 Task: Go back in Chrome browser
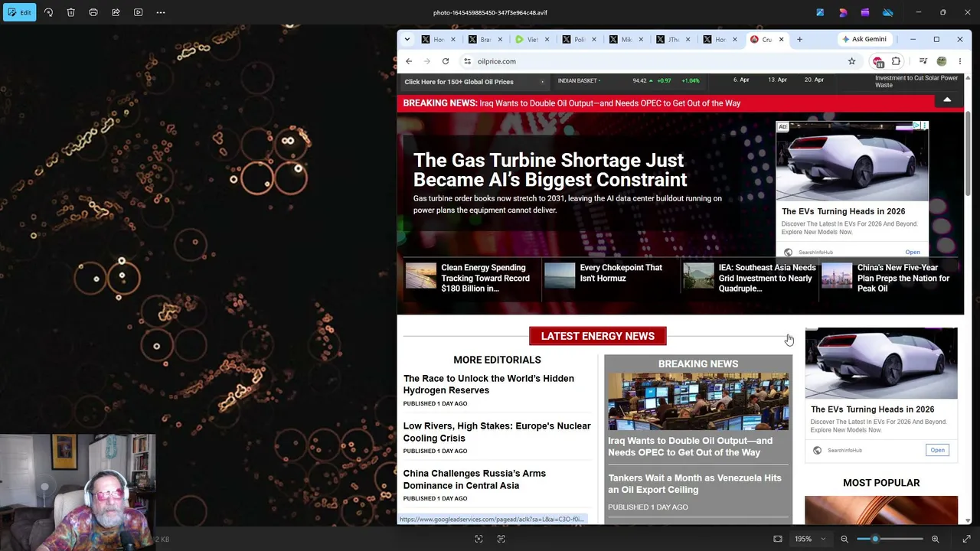tap(409, 61)
